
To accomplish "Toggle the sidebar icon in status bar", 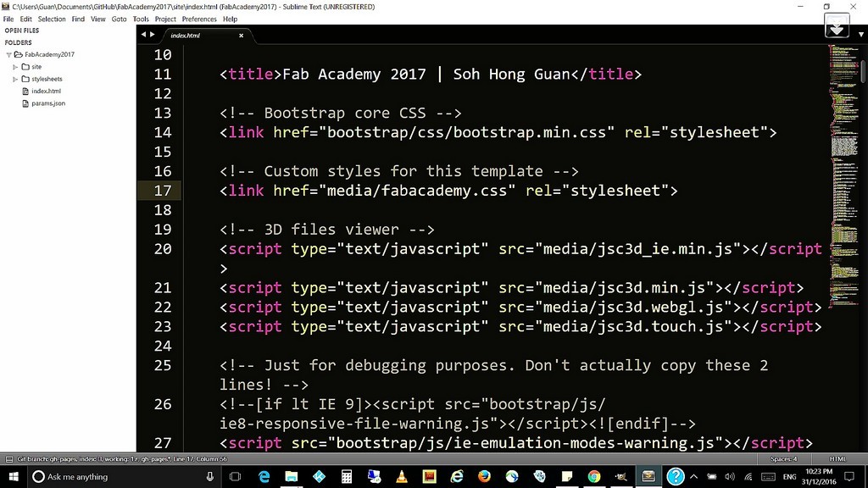I will coord(8,459).
